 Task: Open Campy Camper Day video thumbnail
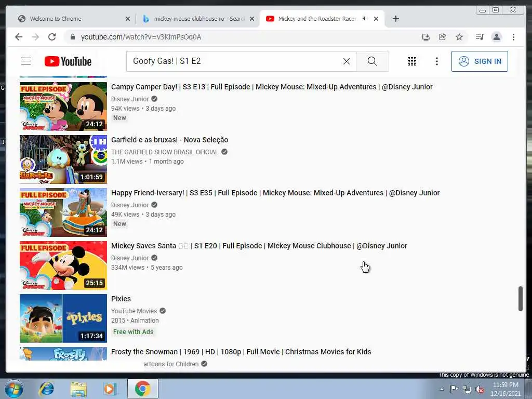click(63, 107)
